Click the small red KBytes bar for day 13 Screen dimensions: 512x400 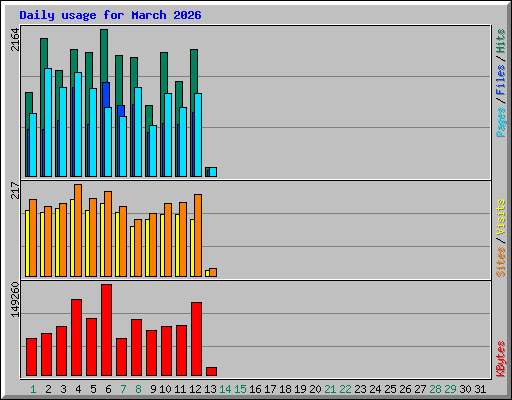211,371
